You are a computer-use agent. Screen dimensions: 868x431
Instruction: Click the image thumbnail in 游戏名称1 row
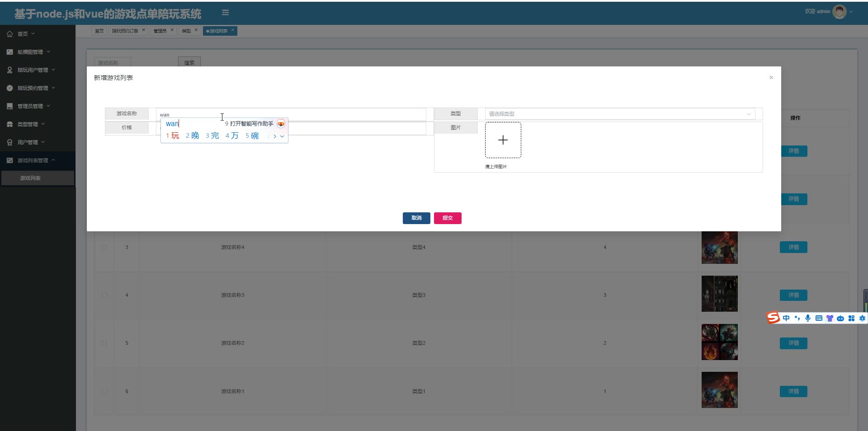coord(719,390)
